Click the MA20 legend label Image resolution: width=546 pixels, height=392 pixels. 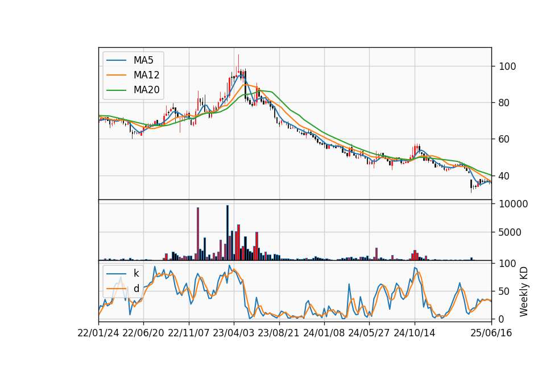pos(146,90)
